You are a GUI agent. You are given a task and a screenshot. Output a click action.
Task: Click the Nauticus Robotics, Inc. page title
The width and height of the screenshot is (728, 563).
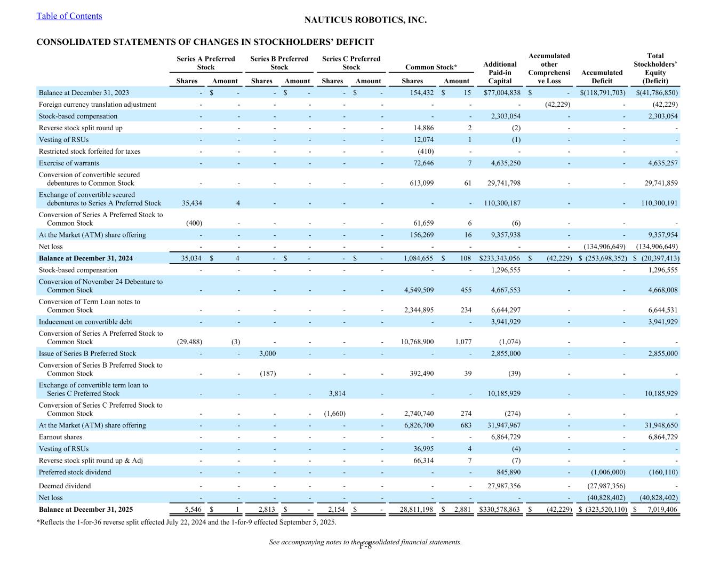pos(365,20)
